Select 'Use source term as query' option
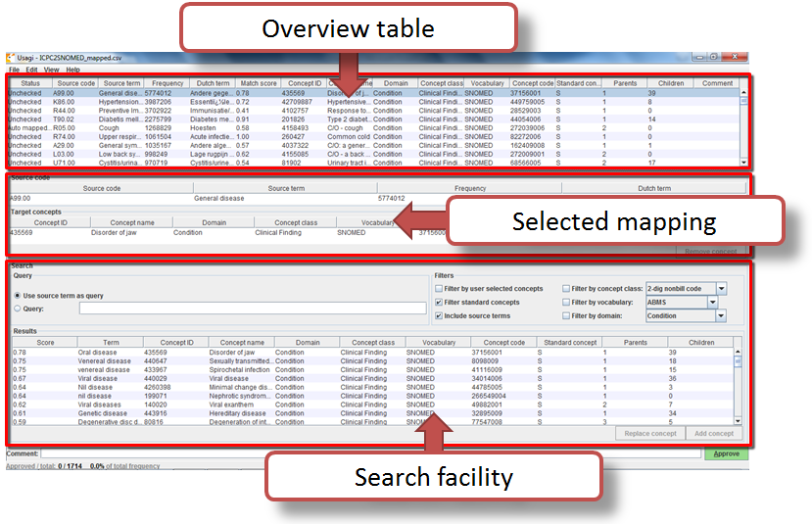 point(18,295)
